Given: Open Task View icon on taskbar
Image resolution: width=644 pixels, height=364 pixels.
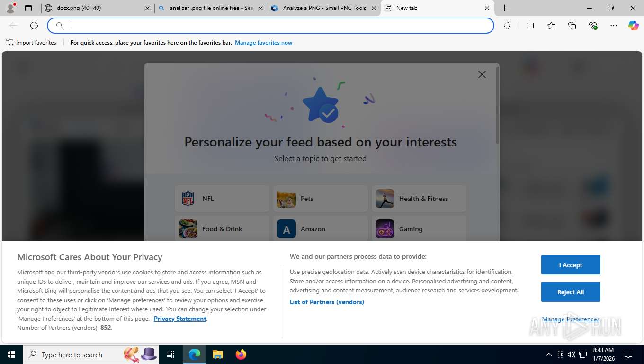Looking at the screenshot, I should [170, 355].
